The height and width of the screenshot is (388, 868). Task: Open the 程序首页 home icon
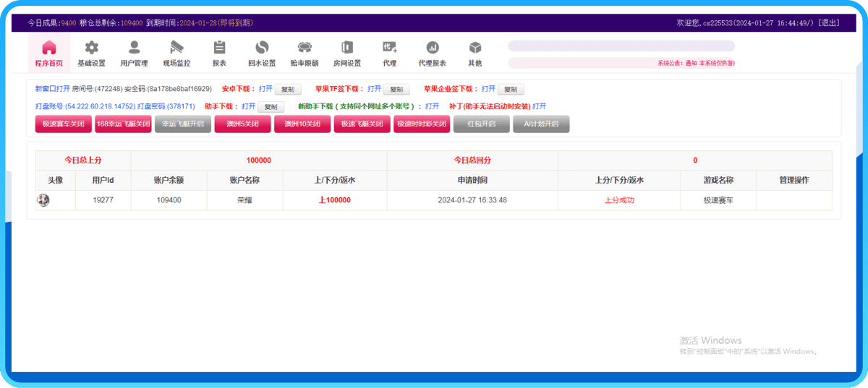coord(49,48)
